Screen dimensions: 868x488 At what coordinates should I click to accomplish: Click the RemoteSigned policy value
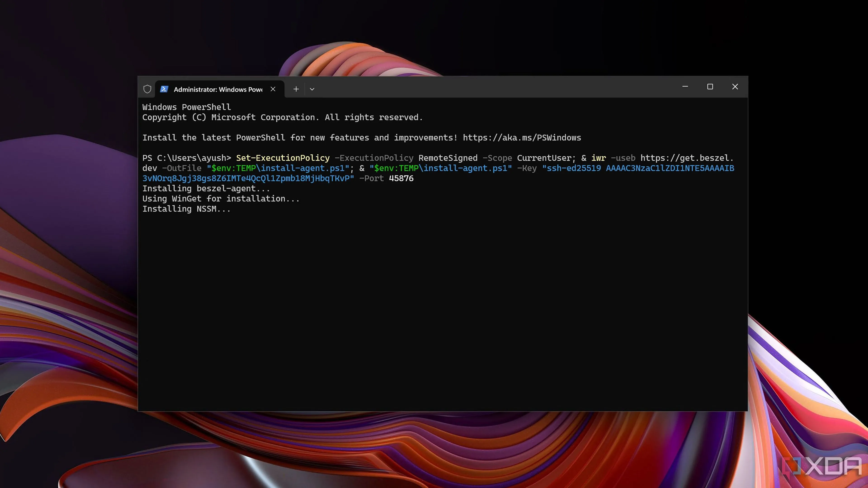448,158
